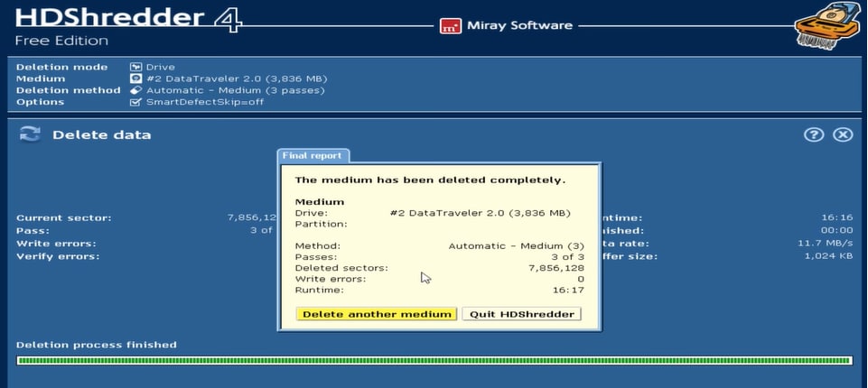Click the Drive deletion mode icon
Image resolution: width=868 pixels, height=388 pixels.
(x=135, y=67)
